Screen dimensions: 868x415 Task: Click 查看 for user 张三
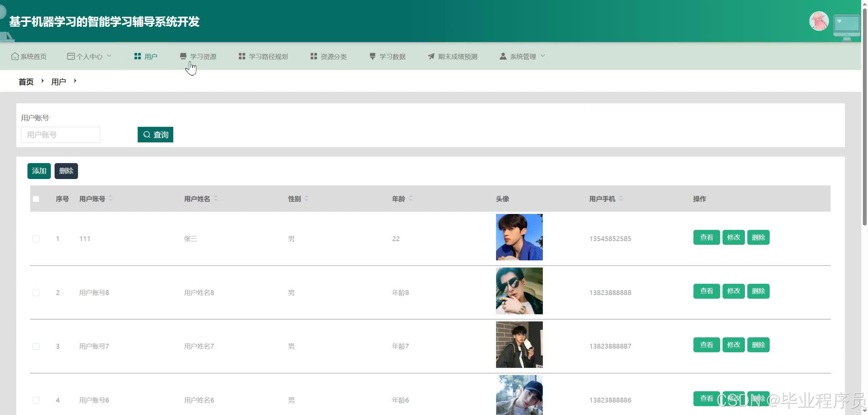pos(707,237)
